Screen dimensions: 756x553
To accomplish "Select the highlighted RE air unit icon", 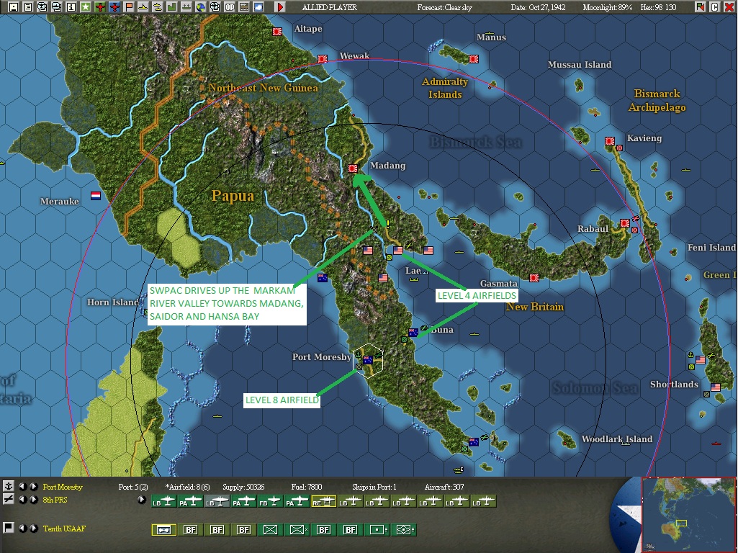I will click(x=323, y=501).
